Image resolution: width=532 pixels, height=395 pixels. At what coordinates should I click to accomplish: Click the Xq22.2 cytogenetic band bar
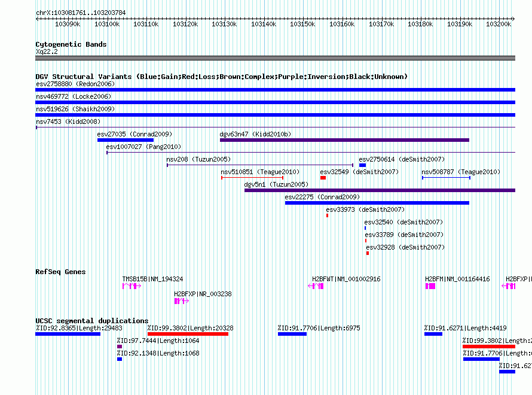point(275,58)
